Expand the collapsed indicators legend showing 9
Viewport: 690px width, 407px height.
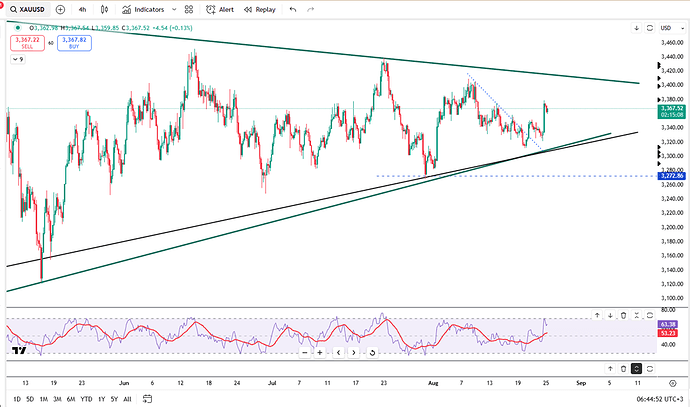(17, 60)
